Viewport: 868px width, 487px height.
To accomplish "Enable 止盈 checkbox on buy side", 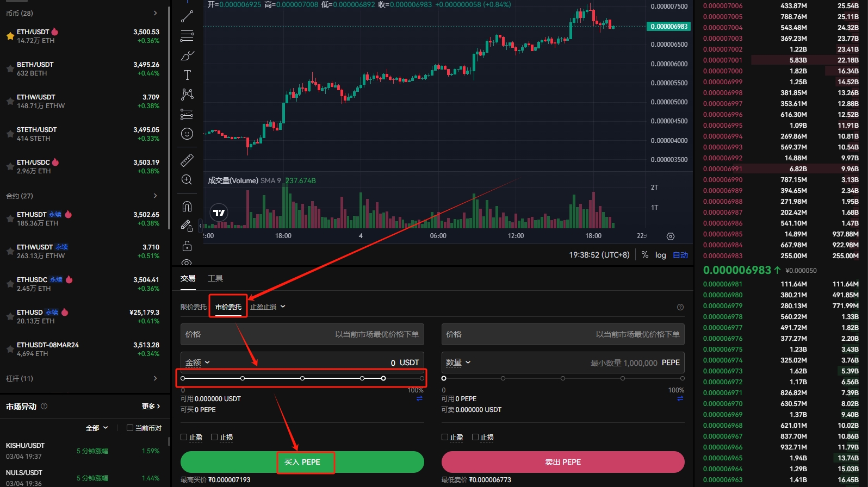I will point(184,437).
